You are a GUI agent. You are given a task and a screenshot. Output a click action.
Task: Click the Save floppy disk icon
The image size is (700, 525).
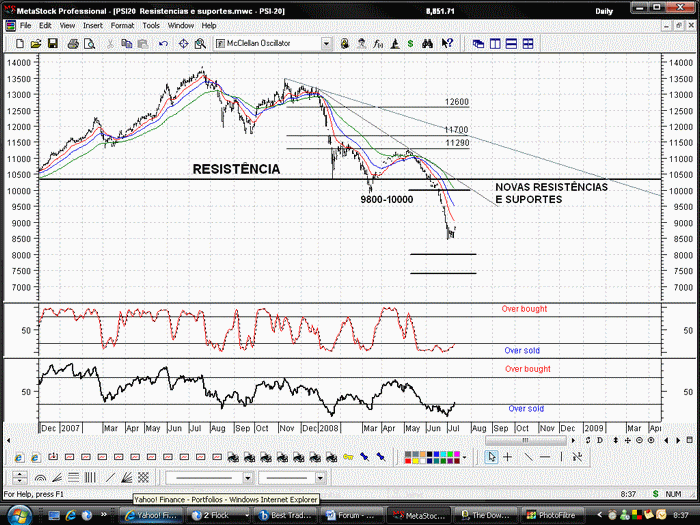pyautogui.click(x=53, y=43)
